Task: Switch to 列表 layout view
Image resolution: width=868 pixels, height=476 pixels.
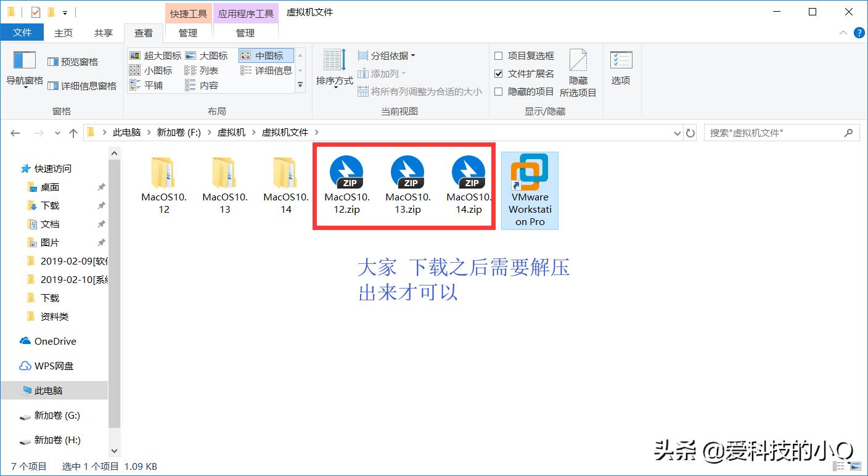Action: click(x=204, y=70)
